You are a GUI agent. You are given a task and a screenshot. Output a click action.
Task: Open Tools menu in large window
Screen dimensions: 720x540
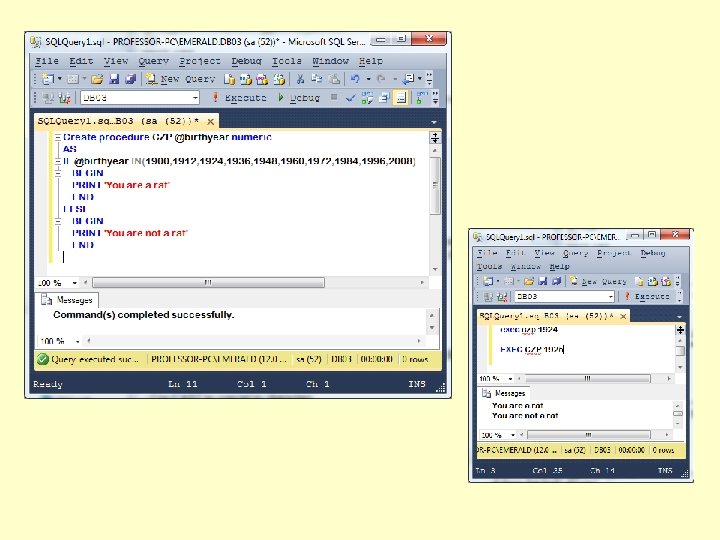[287, 61]
